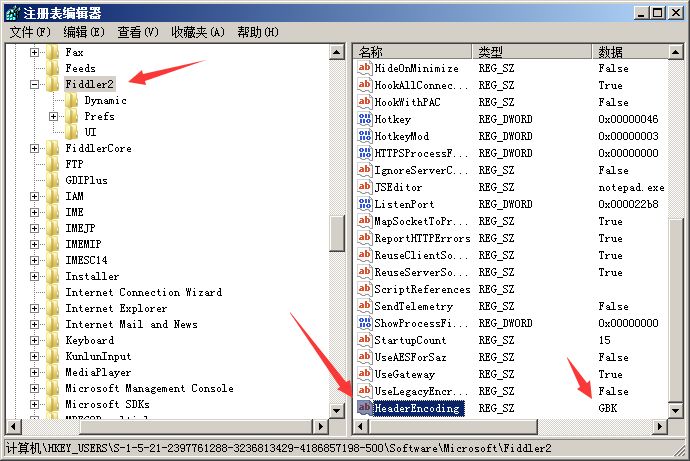Select the Fiddler2 folder icon

pos(53,85)
